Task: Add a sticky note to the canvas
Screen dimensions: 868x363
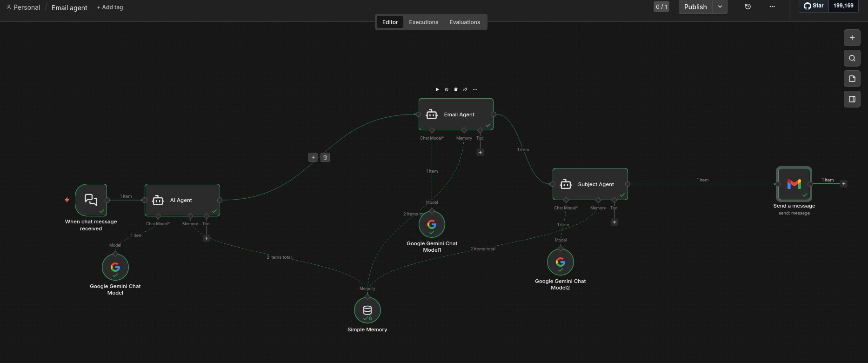Action: coord(852,79)
